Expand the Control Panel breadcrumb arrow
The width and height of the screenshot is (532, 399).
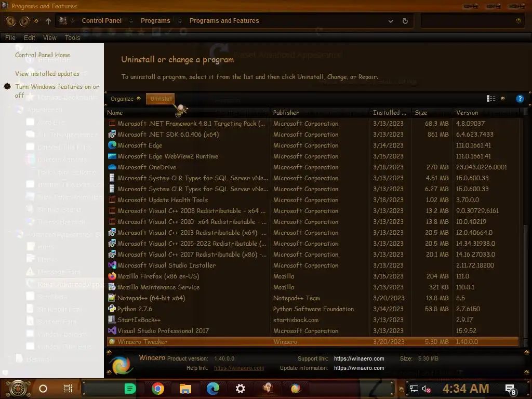click(131, 21)
